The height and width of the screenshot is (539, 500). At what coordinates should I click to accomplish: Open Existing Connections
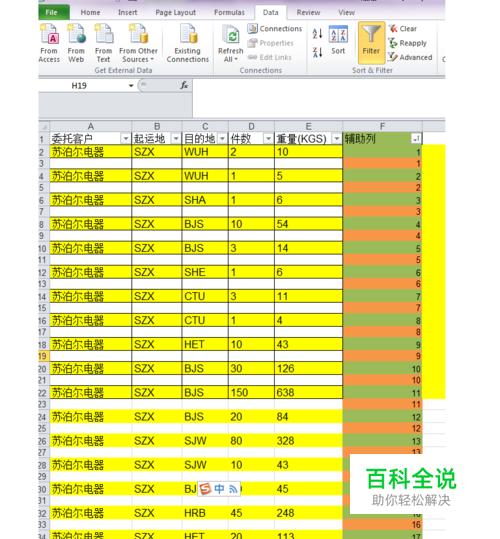[188, 43]
